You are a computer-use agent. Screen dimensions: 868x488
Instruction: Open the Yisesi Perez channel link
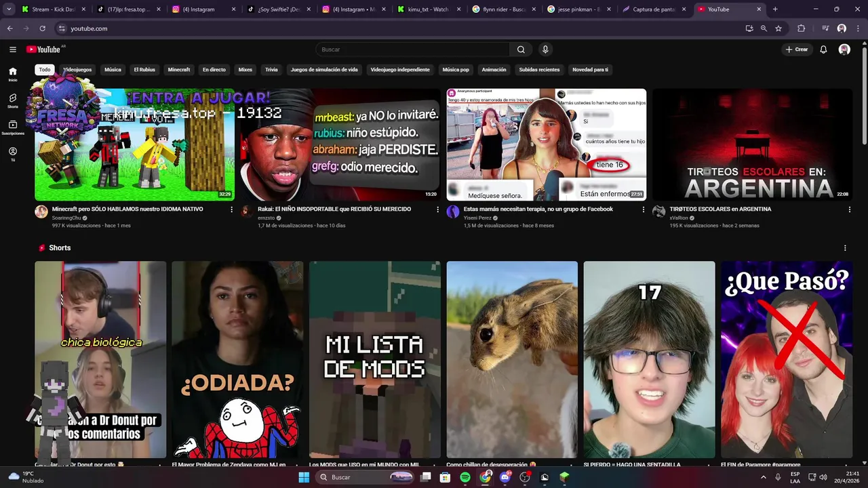click(478, 218)
